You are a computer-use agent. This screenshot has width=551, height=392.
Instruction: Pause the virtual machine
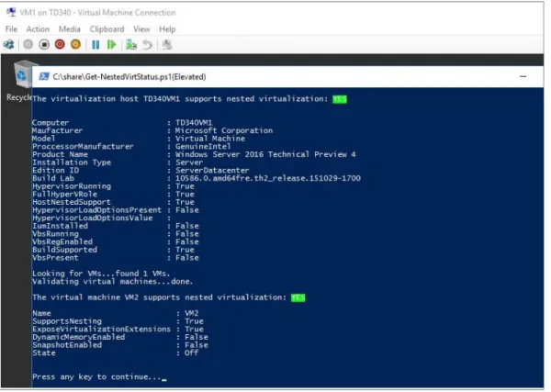coord(96,45)
